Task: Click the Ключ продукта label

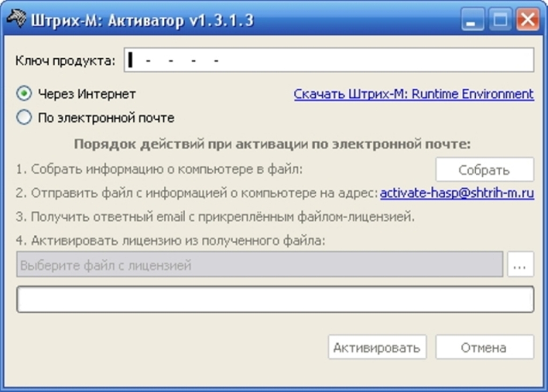Action: coord(65,60)
